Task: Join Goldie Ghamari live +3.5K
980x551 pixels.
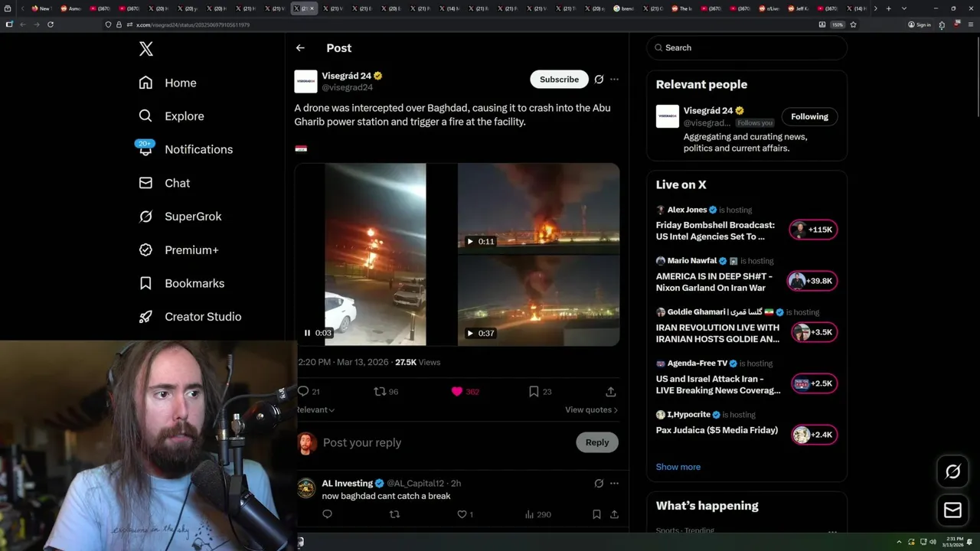Action: coord(815,332)
